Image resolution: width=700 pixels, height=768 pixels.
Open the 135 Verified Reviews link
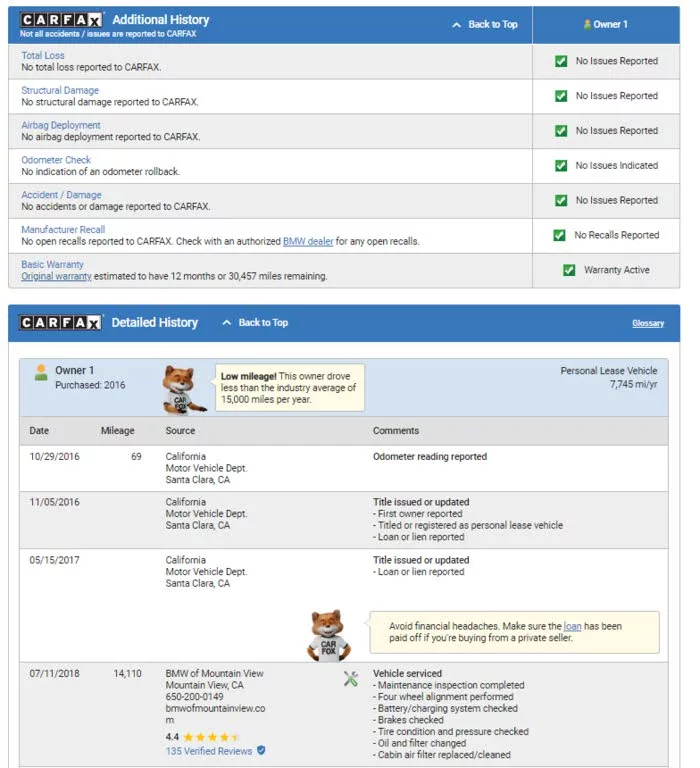(209, 751)
